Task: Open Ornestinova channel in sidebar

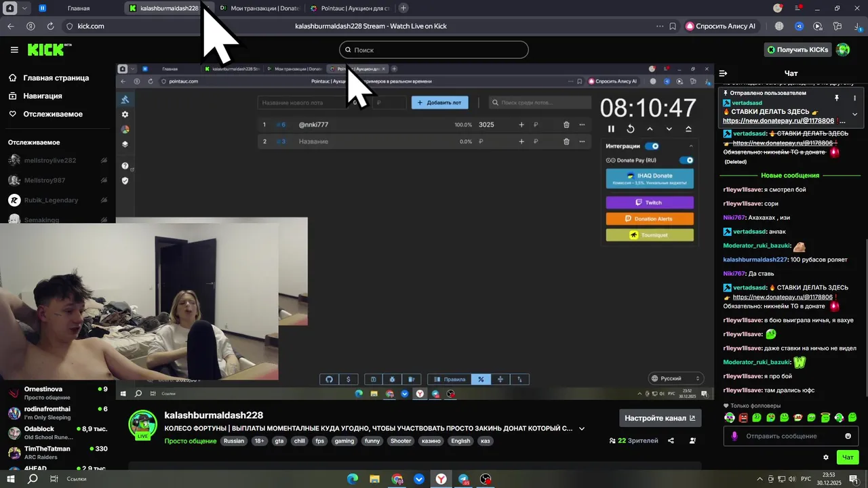Action: point(58,393)
